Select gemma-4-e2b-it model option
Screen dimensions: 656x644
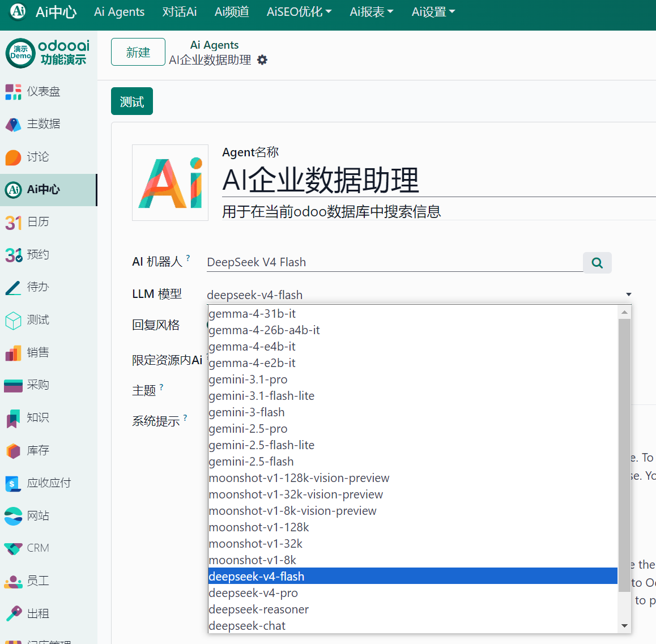coord(412,363)
